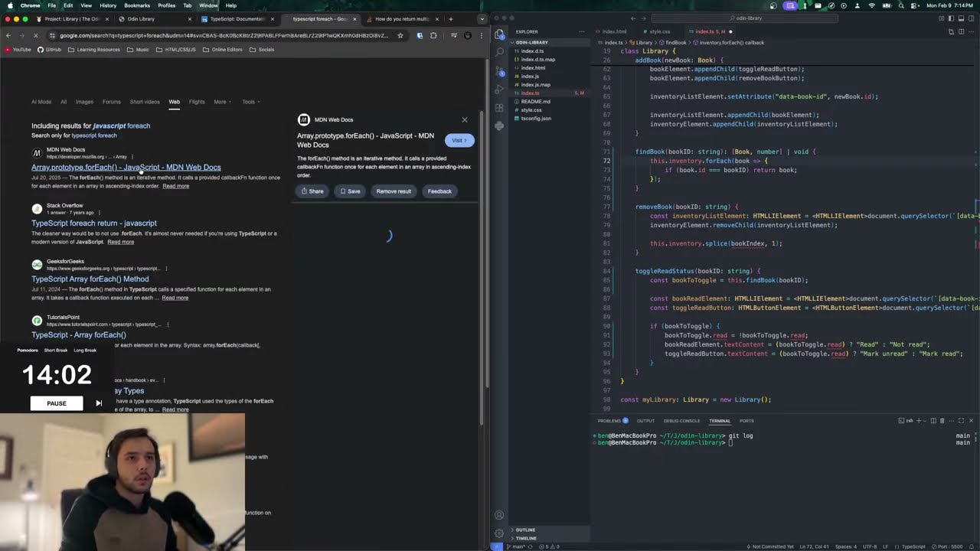
Task: Open the Accounts icon in VS Code activity bar
Action: coord(499,515)
